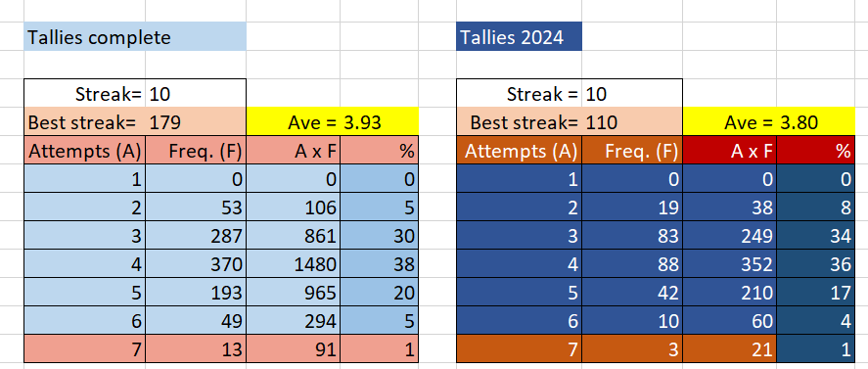
Task: Select the 'Tallies 2024' title cell
Action: tap(519, 36)
